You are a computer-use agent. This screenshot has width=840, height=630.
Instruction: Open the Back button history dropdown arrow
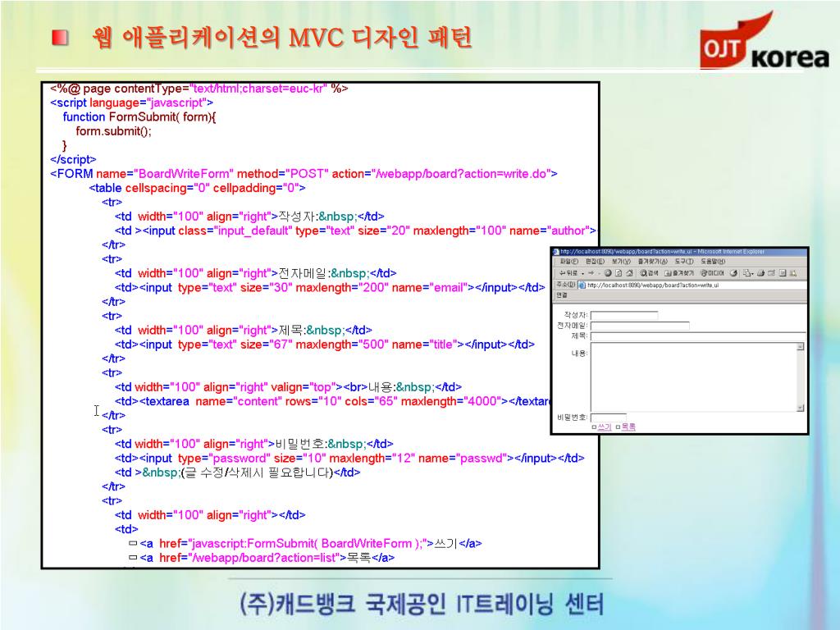point(583,273)
